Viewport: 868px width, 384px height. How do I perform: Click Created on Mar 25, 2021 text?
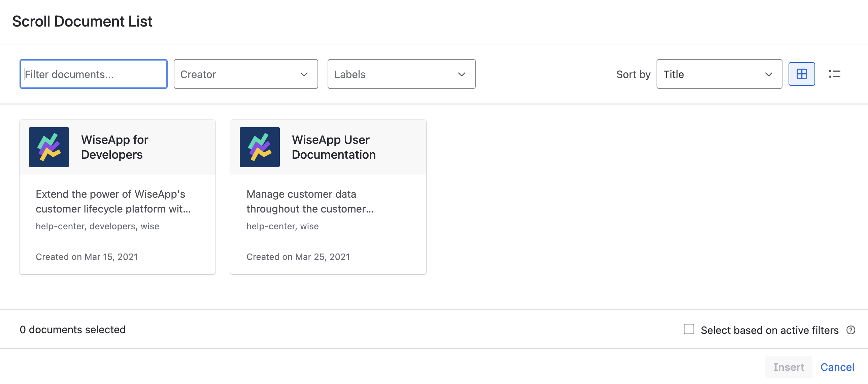pyautogui.click(x=298, y=257)
